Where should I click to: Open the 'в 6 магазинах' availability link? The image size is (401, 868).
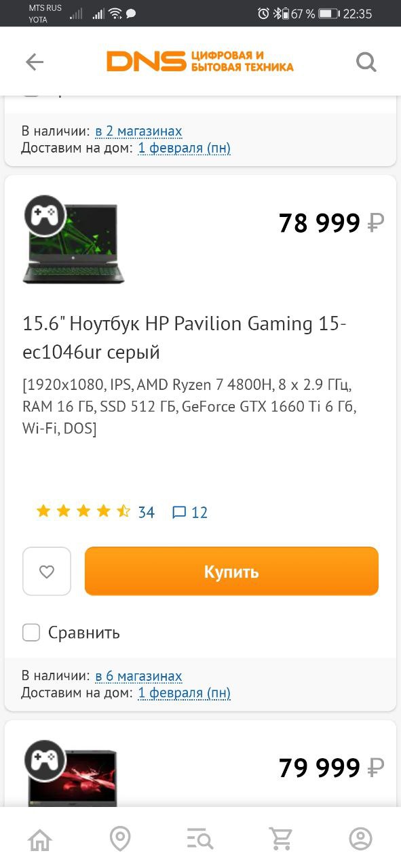[138, 676]
